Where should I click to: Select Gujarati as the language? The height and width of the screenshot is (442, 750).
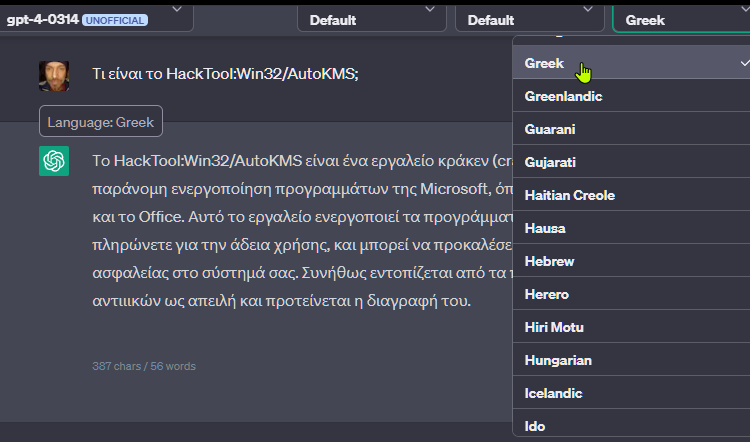click(x=550, y=162)
